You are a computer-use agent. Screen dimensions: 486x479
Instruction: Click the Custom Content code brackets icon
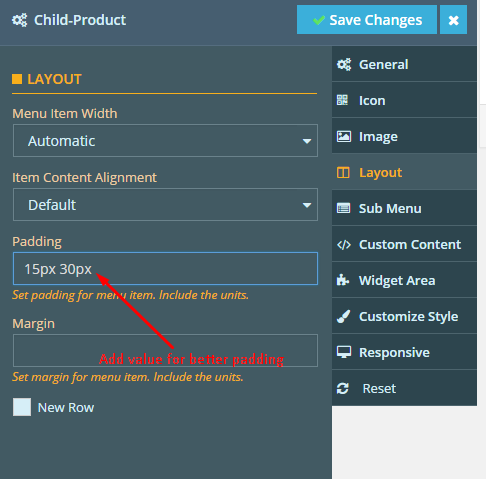(x=344, y=245)
